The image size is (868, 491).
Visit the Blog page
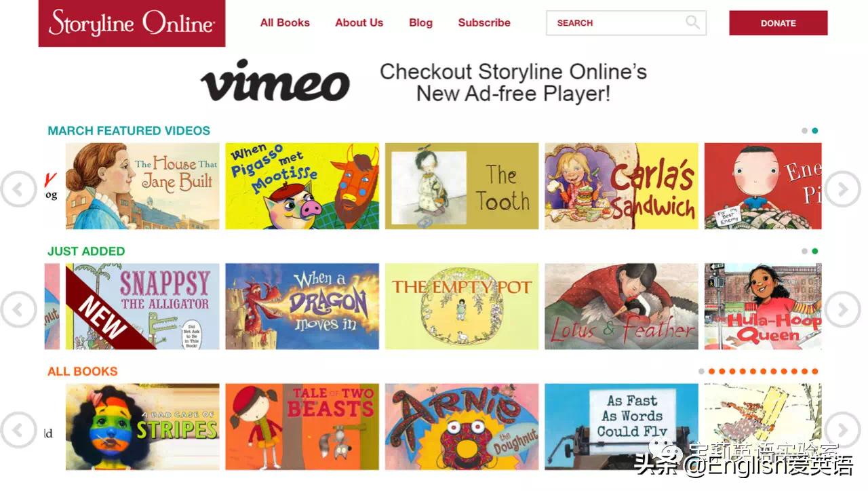pyautogui.click(x=420, y=22)
